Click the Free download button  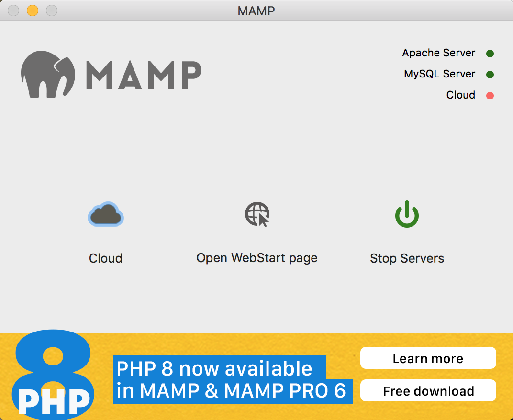(x=428, y=390)
